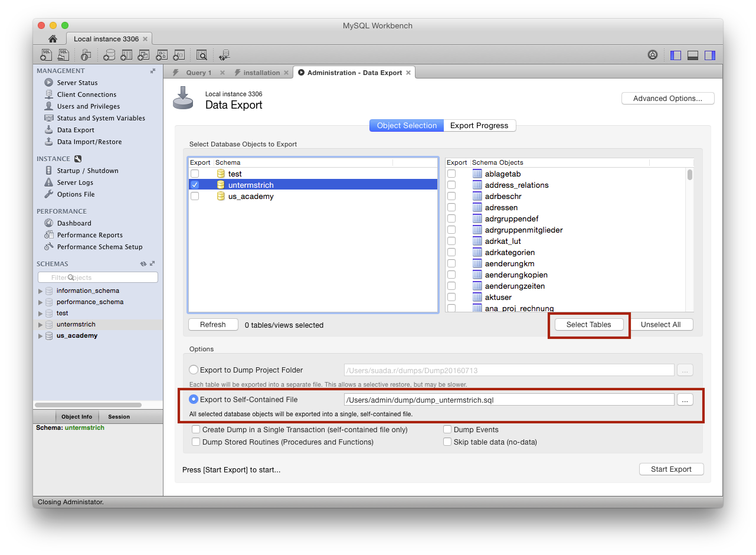Click the search table data toolbar icon
756x555 pixels.
[x=201, y=56]
